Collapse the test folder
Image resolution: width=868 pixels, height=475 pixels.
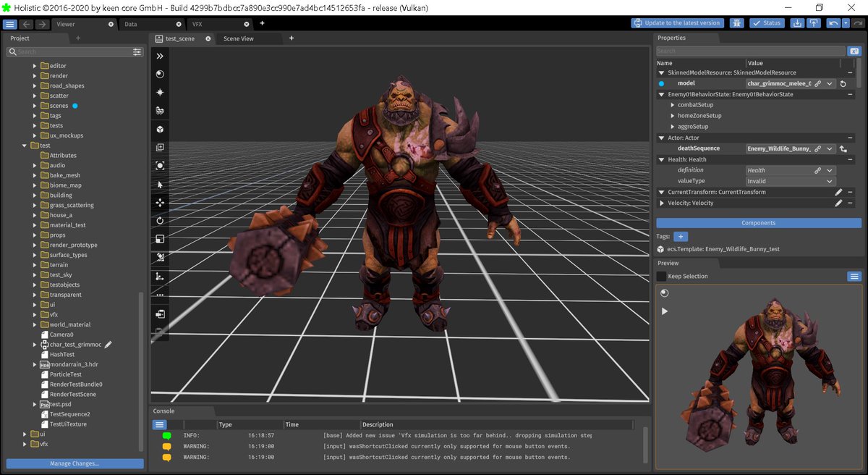pos(25,146)
